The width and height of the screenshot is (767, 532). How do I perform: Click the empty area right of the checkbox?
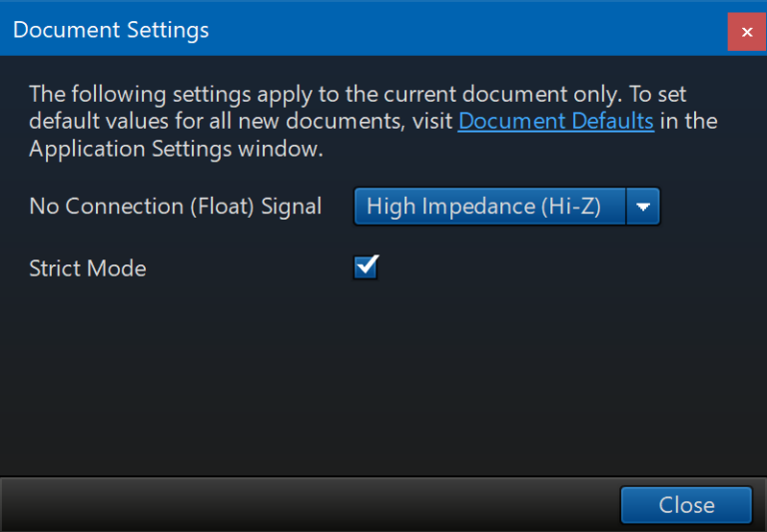549,267
